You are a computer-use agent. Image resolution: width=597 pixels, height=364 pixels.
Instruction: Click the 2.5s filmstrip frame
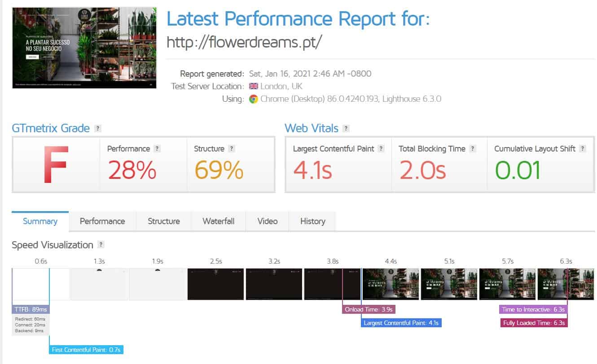point(216,284)
